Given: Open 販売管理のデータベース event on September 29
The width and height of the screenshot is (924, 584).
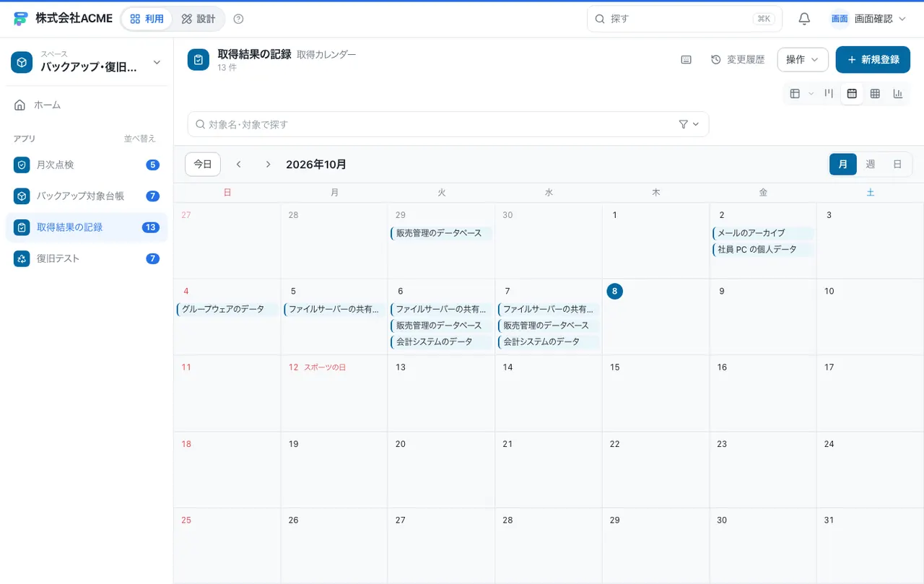Looking at the screenshot, I should pyautogui.click(x=442, y=233).
